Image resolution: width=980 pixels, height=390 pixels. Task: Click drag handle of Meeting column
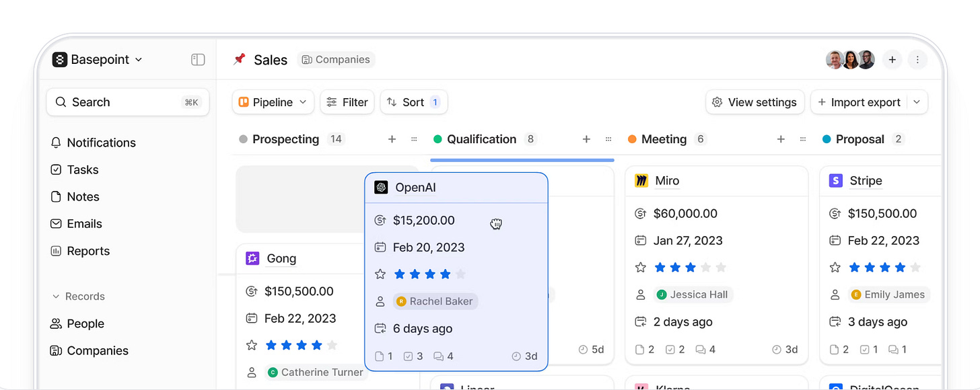click(x=803, y=139)
